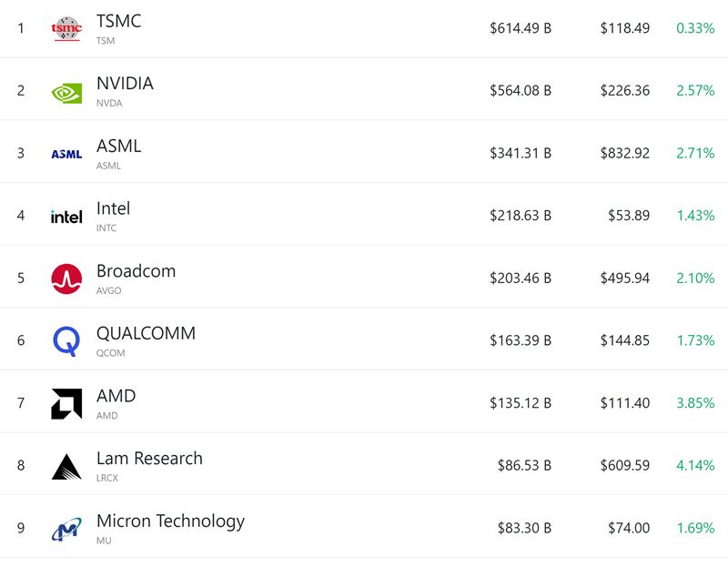Click the ASML logo icon
The image size is (728, 567).
click(x=66, y=154)
